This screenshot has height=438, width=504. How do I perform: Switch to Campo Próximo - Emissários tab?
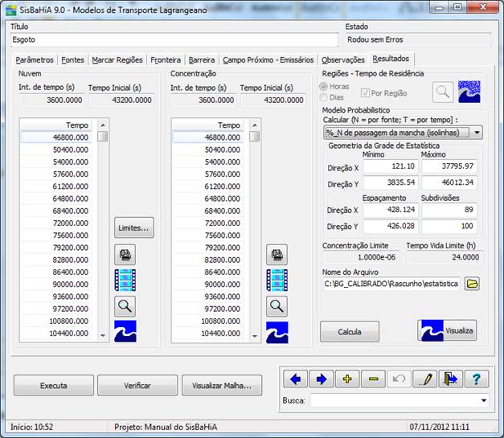268,60
